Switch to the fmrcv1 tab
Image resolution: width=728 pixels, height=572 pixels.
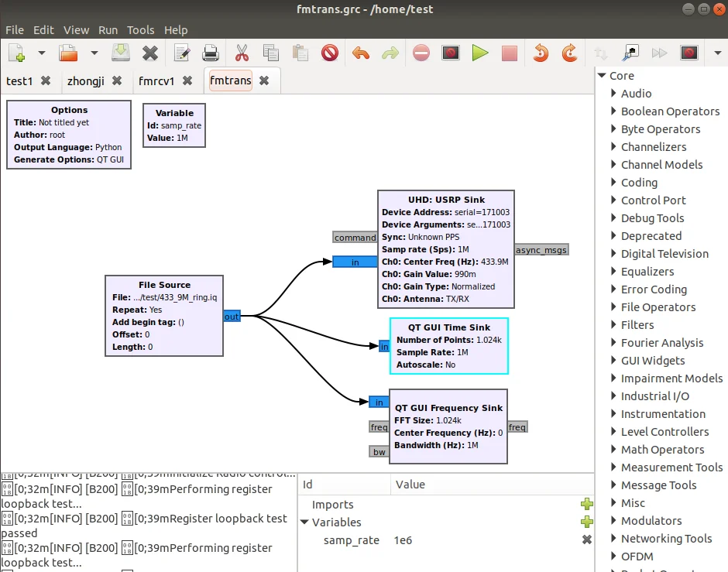156,80
